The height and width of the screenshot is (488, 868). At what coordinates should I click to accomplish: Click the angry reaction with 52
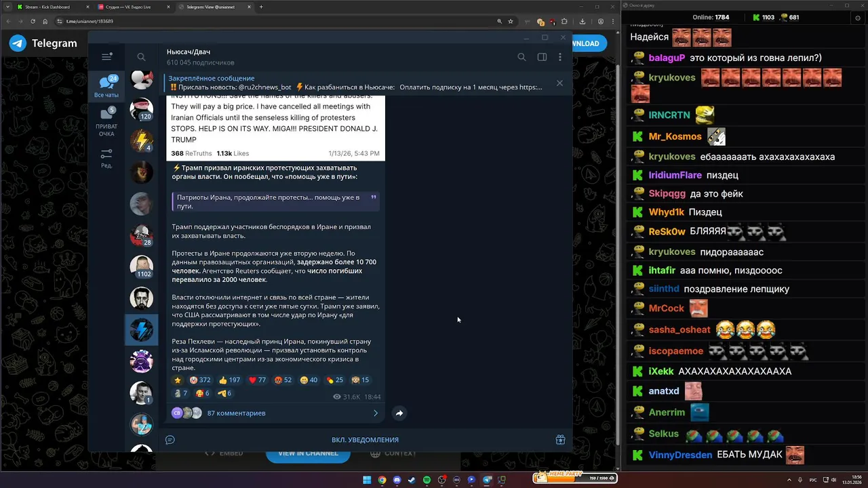point(283,380)
